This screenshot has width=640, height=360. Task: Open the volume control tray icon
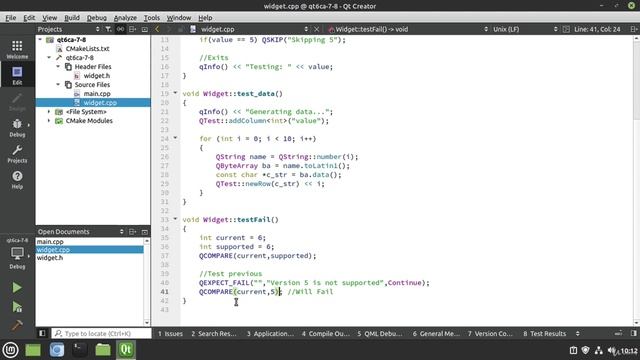click(x=612, y=350)
